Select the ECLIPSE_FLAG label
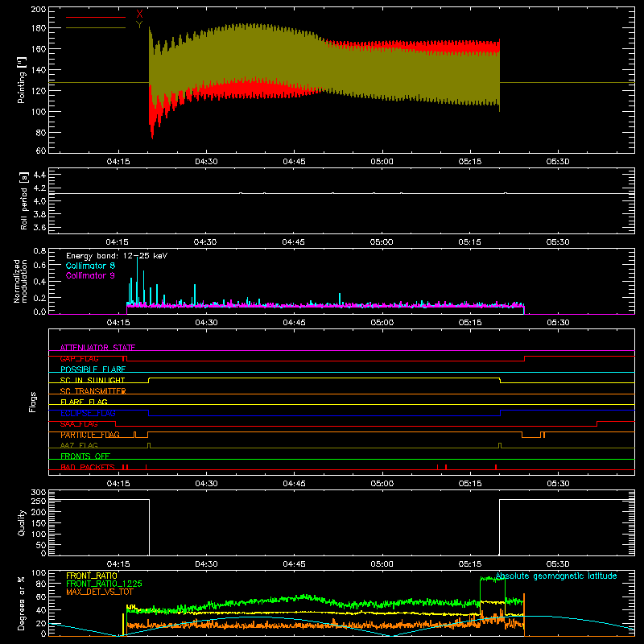This screenshot has width=644, height=644. coord(88,413)
